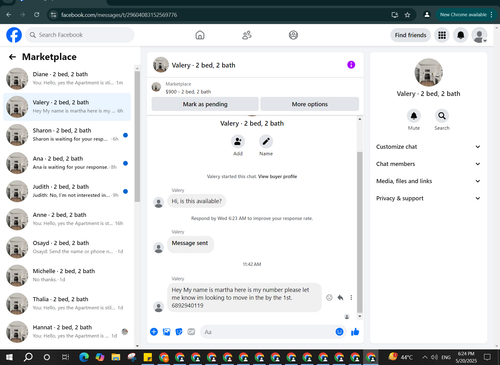This screenshot has height=365, width=500.
Task: Open Windows taskbar search
Action: click(x=28, y=357)
